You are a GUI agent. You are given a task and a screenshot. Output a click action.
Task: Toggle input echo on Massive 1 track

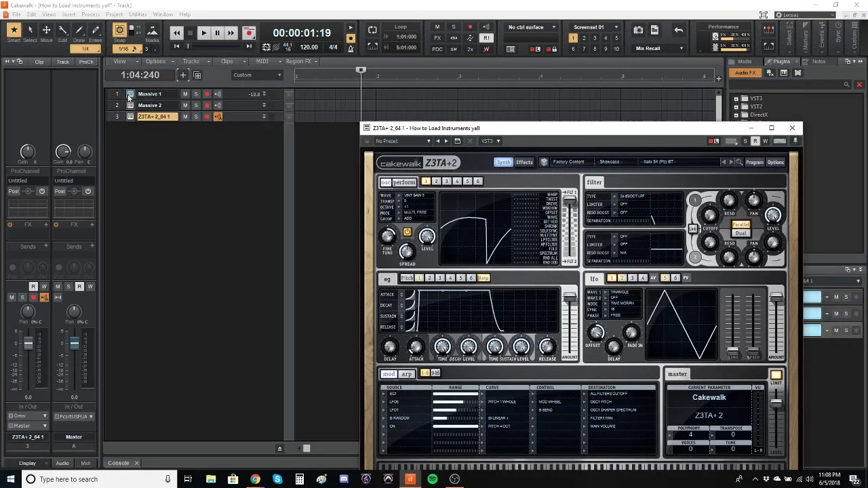pos(218,94)
